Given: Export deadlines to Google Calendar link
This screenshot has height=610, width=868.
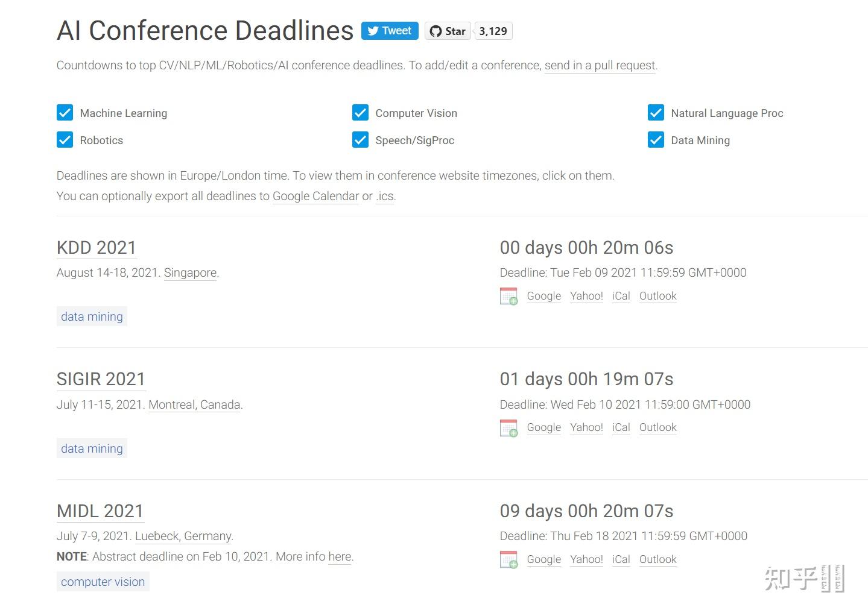Looking at the screenshot, I should 315,196.
